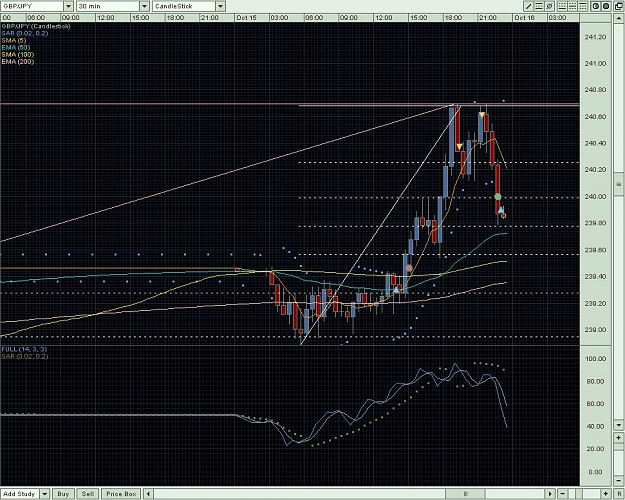The height and width of the screenshot is (500, 625).
Task: Click the horizontal zoom slider handle
Action: (x=579, y=494)
